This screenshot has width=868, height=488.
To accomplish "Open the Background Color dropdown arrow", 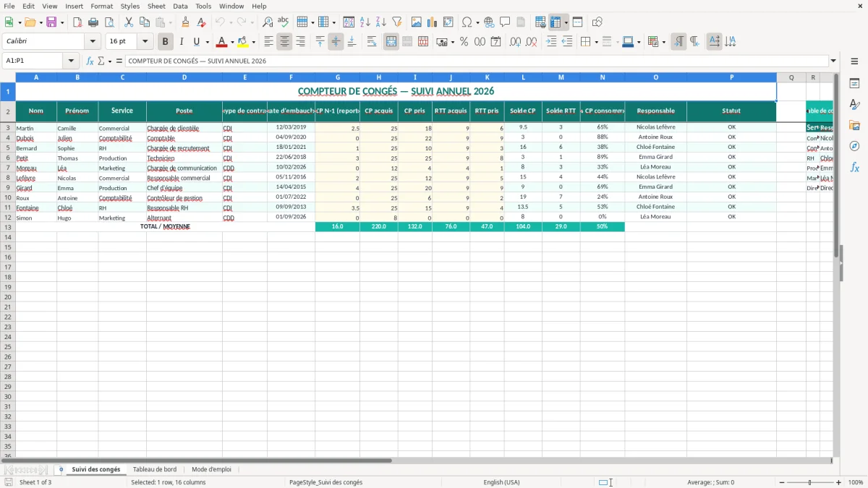I will 253,42.
